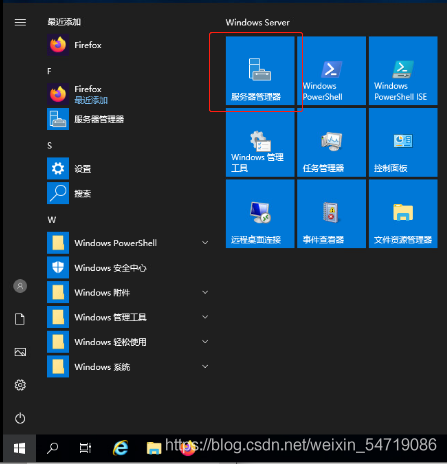Image resolution: width=447 pixels, height=464 pixels.
Task: Launch Internet Explorer from the taskbar
Action: [120, 448]
